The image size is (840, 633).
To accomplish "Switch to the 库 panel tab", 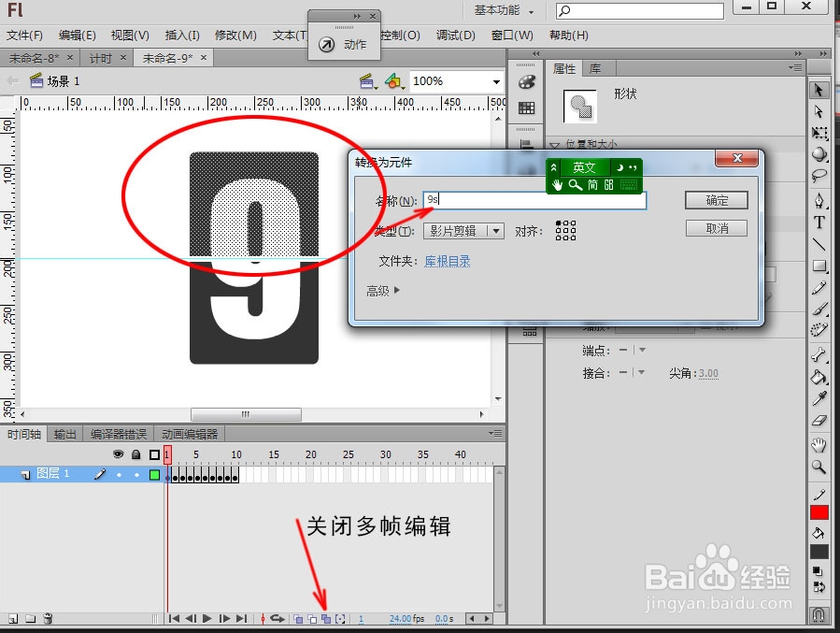I will click(597, 67).
